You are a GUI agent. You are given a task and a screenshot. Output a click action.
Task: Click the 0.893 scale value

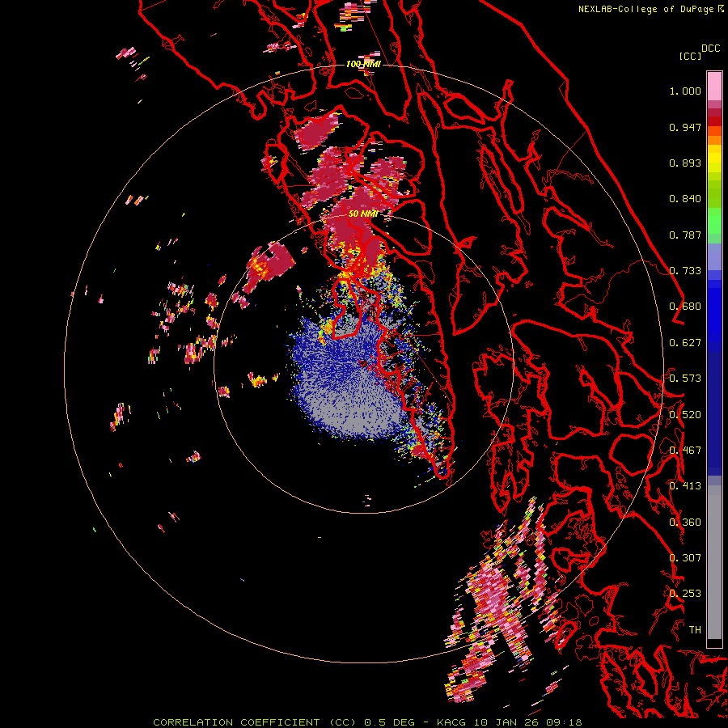tap(685, 163)
